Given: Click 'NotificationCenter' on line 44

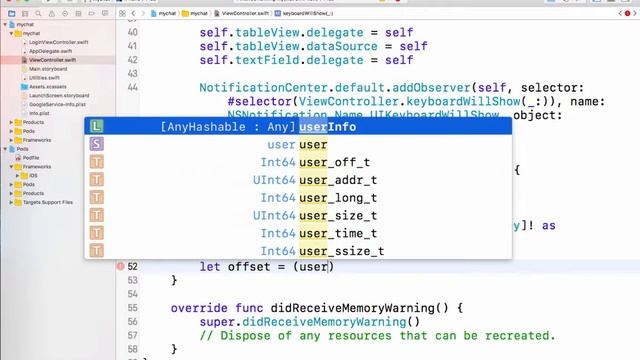Looking at the screenshot, I should click(x=263, y=88).
